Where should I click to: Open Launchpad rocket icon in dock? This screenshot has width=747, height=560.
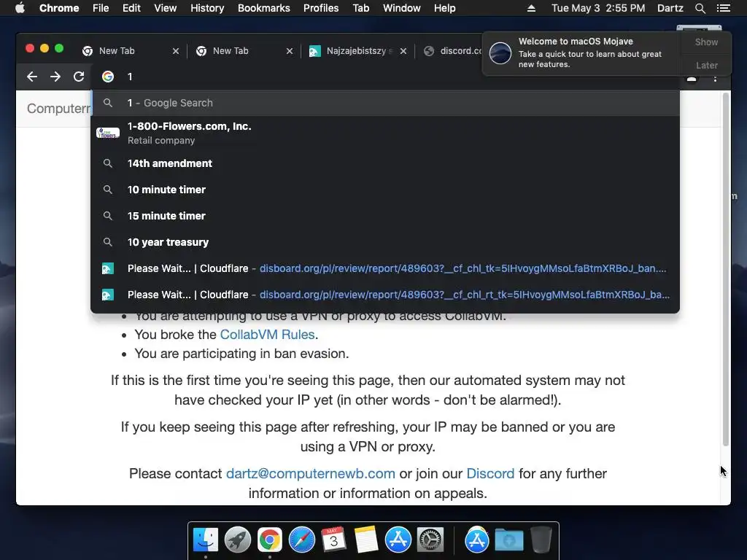tap(237, 540)
